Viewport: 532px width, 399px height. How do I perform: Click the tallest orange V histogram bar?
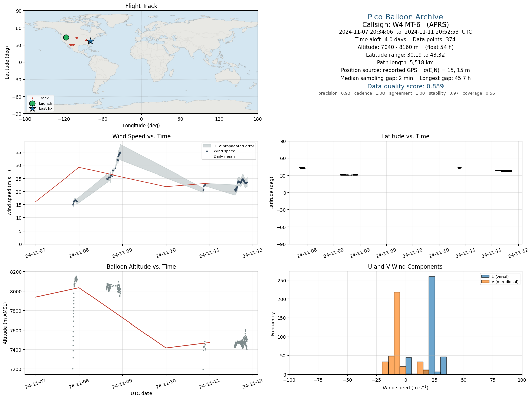click(397, 333)
